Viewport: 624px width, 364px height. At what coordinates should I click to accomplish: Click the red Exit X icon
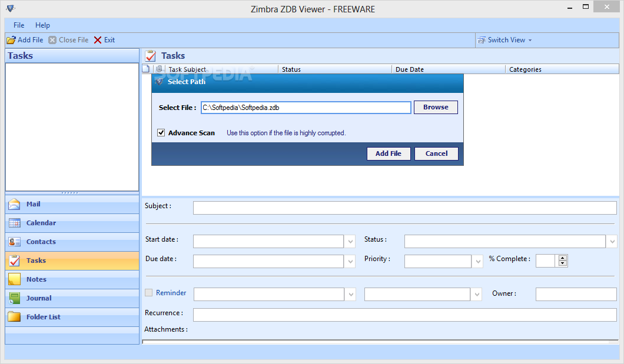coord(98,40)
